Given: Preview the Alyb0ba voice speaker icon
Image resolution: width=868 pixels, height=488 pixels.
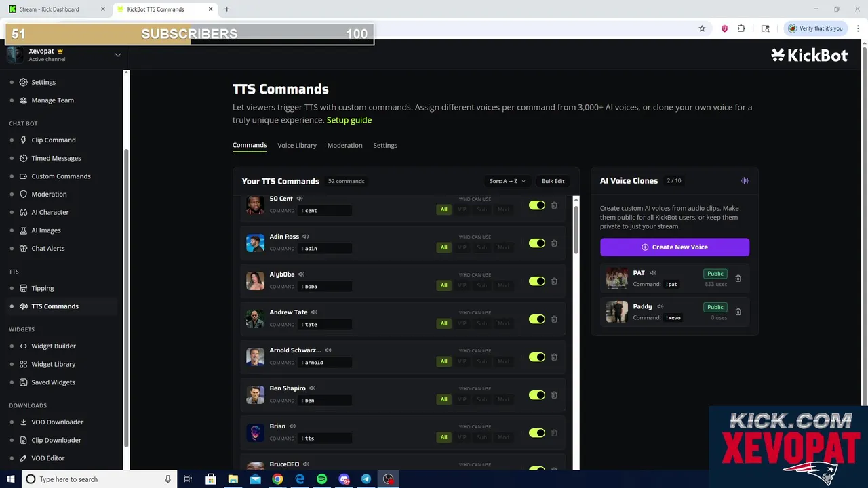Looking at the screenshot, I should (x=302, y=274).
